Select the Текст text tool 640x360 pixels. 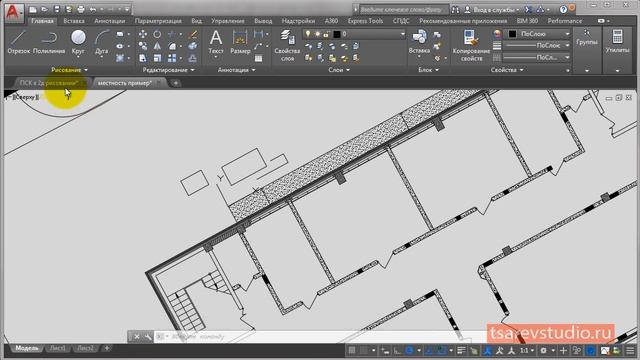(216, 42)
